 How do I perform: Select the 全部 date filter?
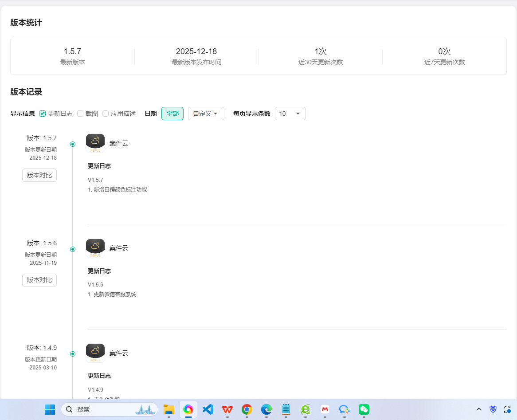[172, 114]
